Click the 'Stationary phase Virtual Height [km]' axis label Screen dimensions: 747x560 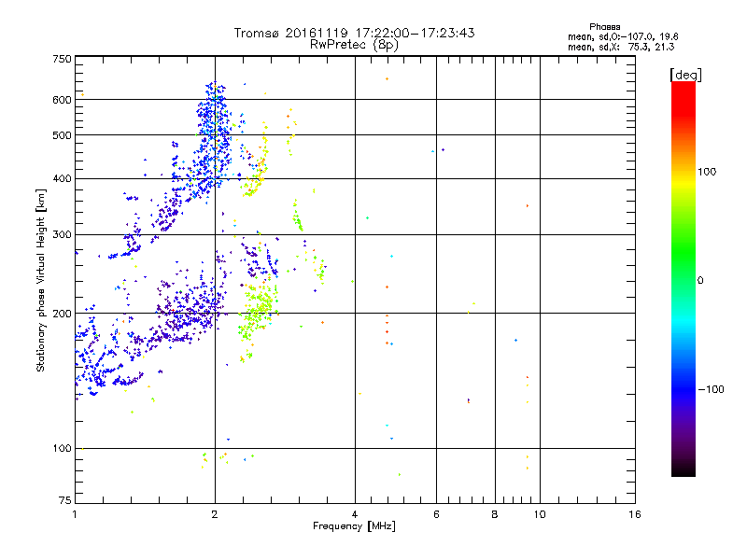coord(41,281)
